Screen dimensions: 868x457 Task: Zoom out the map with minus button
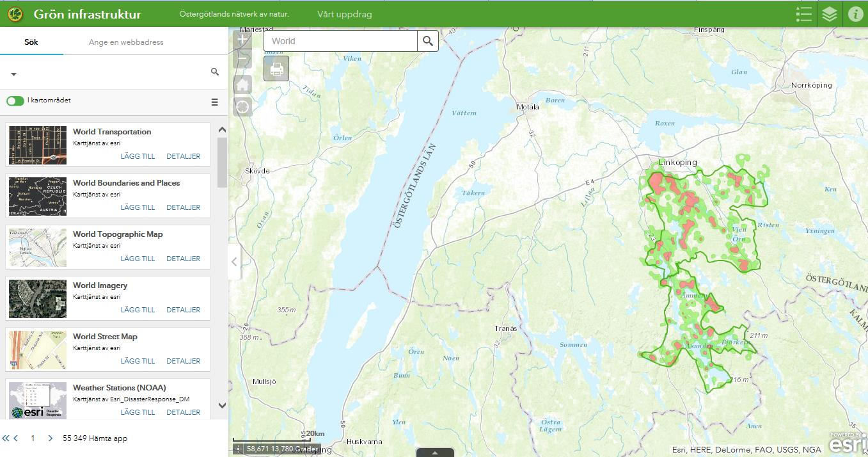click(x=242, y=60)
